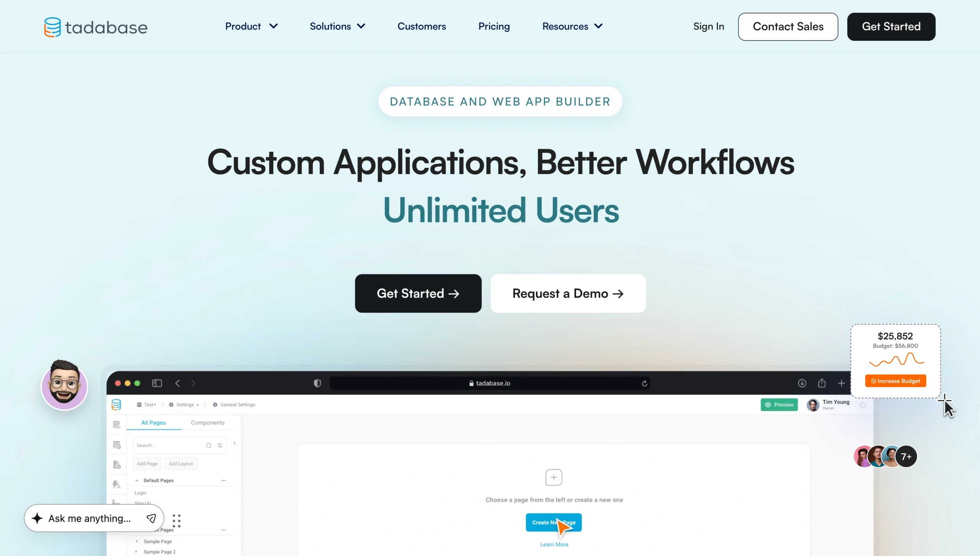Click the 7+ avatars badge
Screen dimensions: 980x556
(x=906, y=457)
